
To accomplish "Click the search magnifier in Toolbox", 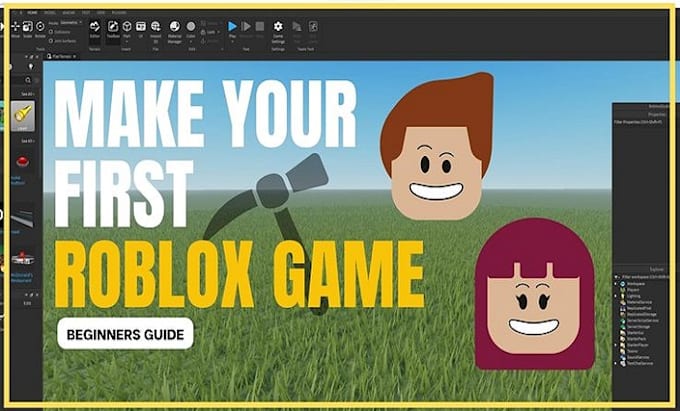I will 28,80.
